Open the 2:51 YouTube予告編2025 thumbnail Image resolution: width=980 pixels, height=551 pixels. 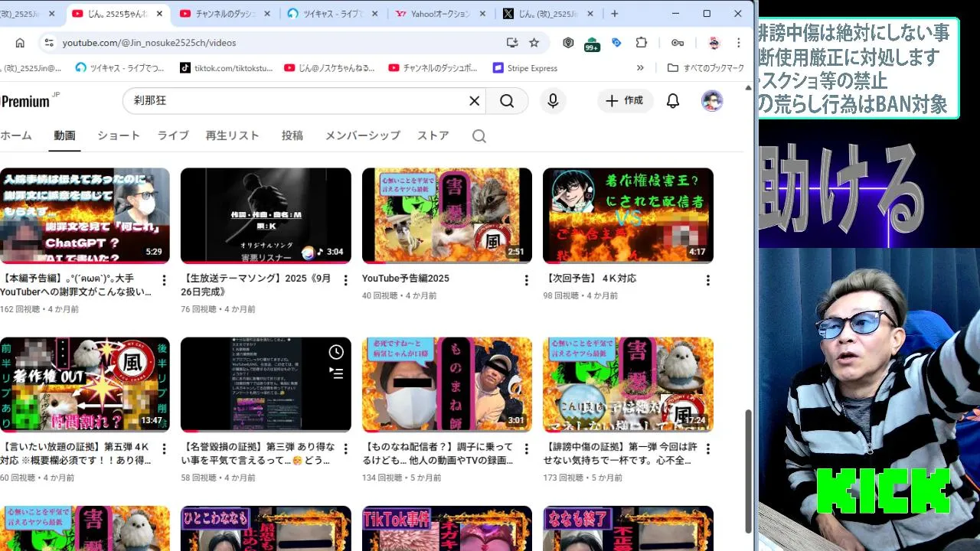[x=447, y=216]
